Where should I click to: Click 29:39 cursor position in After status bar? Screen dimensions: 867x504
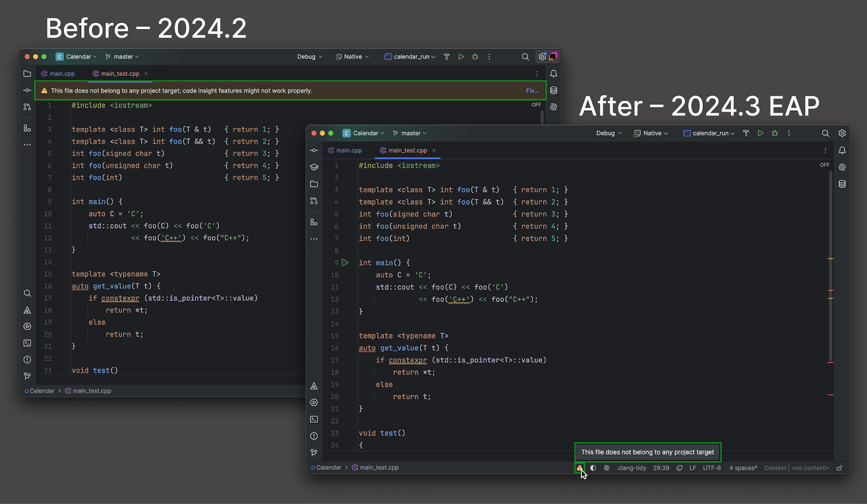tap(661, 468)
